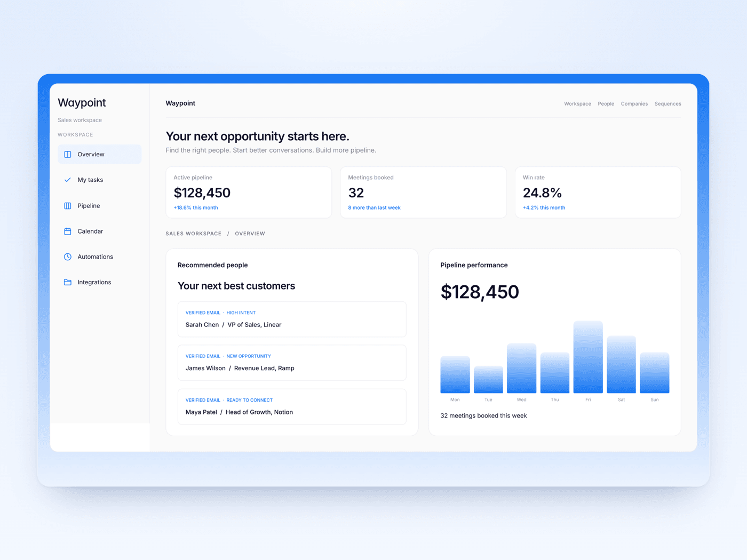Open the Automations label in sidebar
Image resolution: width=747 pixels, height=560 pixels.
coord(95,257)
